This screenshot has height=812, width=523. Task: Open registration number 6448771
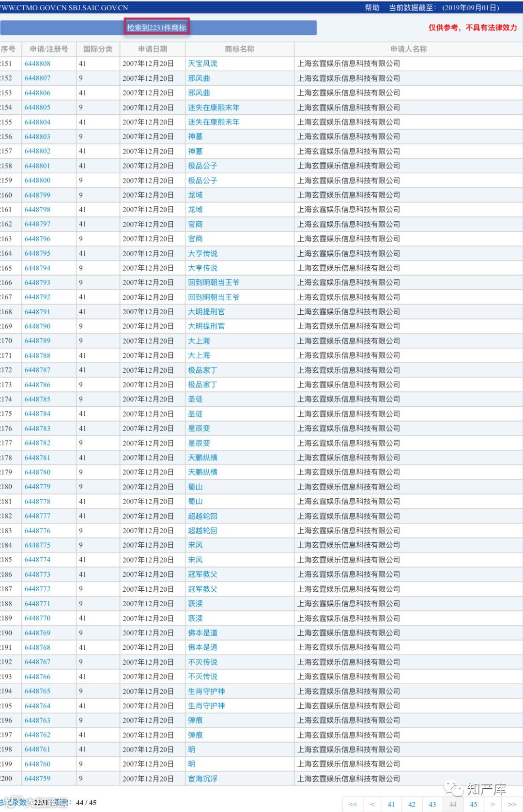[37, 604]
